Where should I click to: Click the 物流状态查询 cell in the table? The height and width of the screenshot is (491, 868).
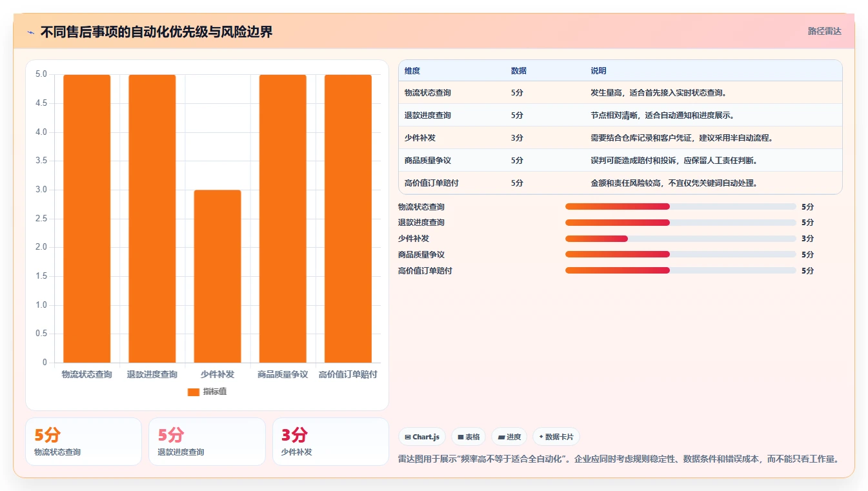pyautogui.click(x=428, y=93)
